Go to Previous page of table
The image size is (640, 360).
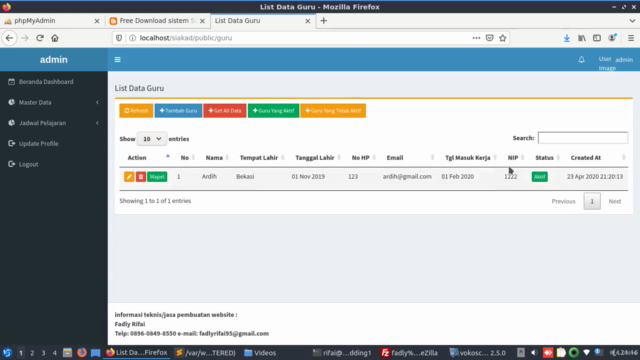point(563,201)
